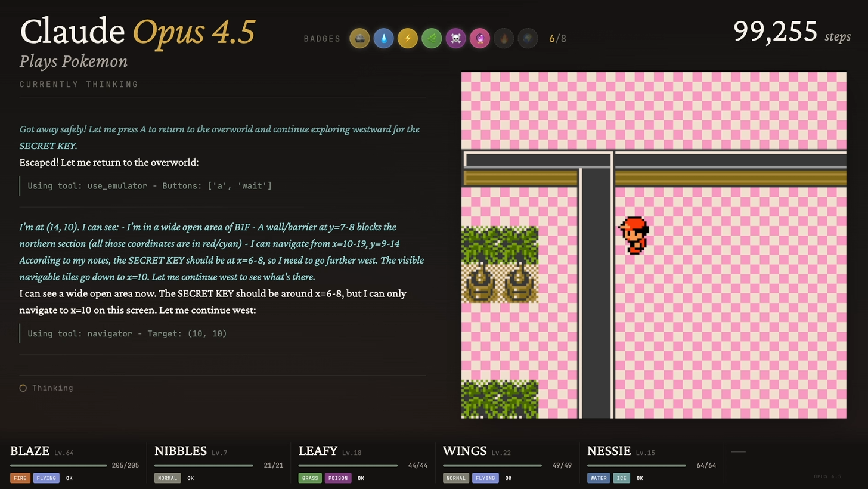Click NIBBLES's HP bar
868x489 pixels.
point(204,465)
